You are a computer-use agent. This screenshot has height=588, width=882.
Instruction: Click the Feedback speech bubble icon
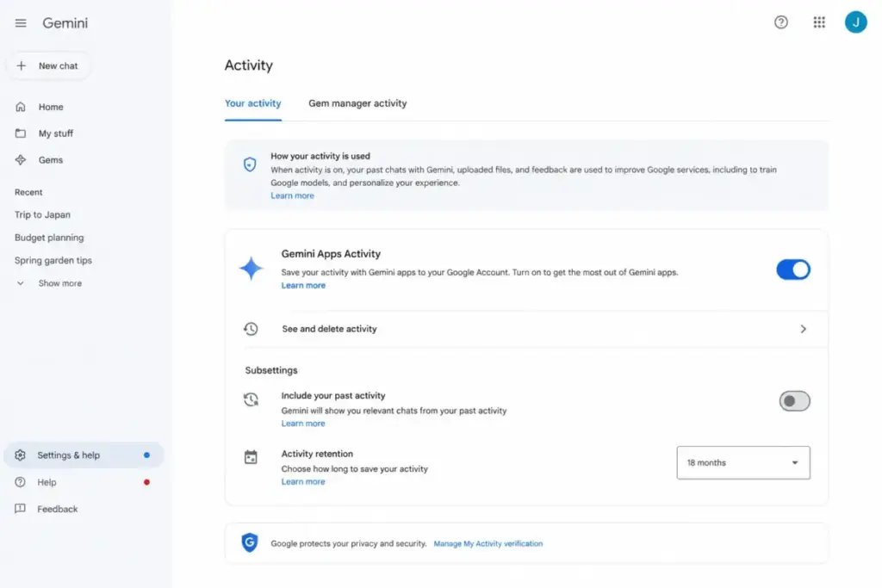pyautogui.click(x=21, y=509)
